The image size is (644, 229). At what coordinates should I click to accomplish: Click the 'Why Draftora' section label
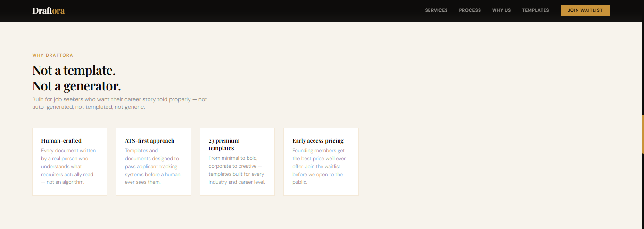pyautogui.click(x=52, y=55)
